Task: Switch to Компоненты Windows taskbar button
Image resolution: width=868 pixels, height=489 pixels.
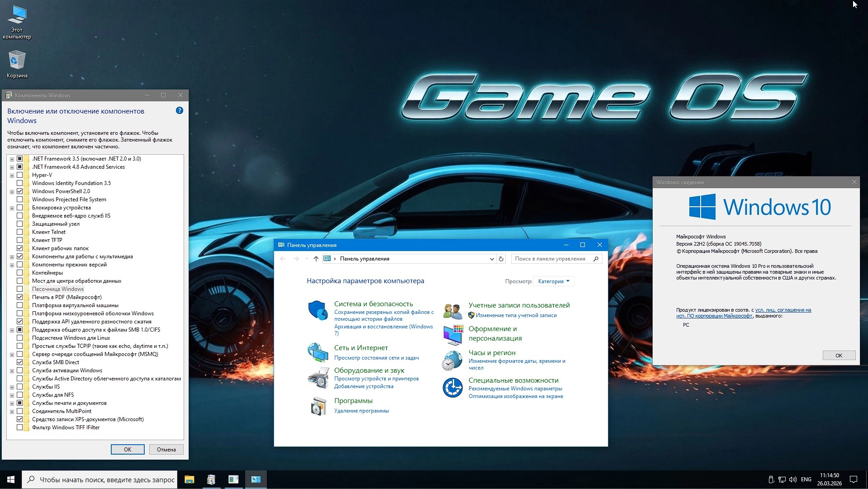Action: (211, 480)
